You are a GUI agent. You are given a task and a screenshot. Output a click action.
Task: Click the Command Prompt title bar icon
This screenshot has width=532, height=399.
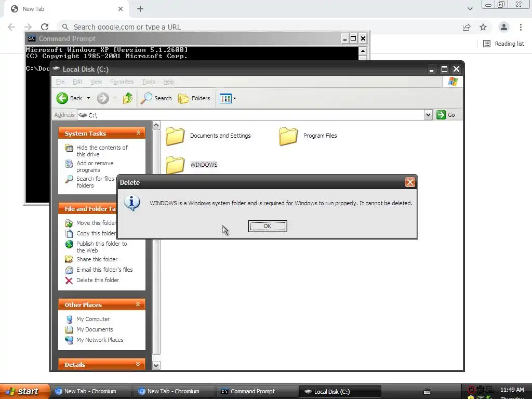[x=32, y=38]
